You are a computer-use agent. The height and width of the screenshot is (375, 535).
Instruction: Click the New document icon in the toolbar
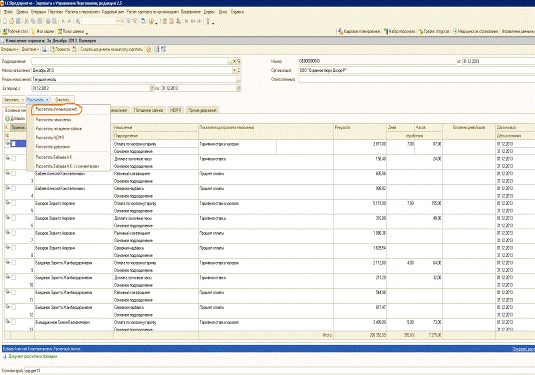(5, 21)
